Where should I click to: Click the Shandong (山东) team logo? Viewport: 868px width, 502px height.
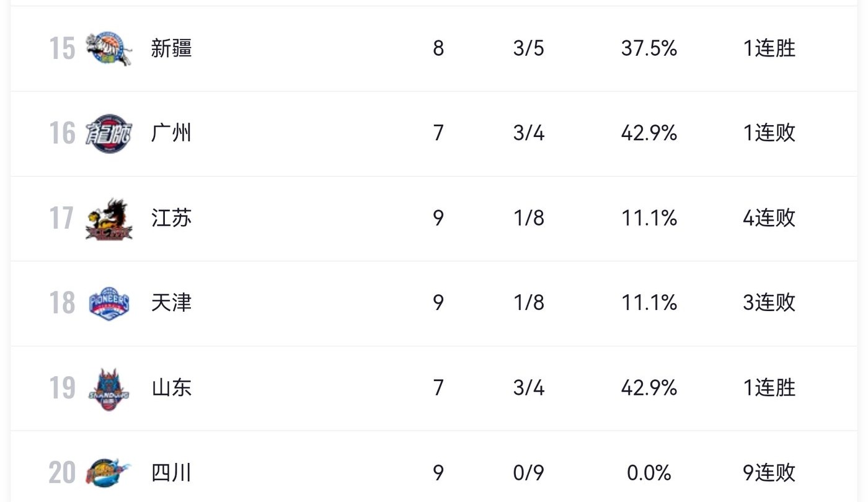pos(108,389)
